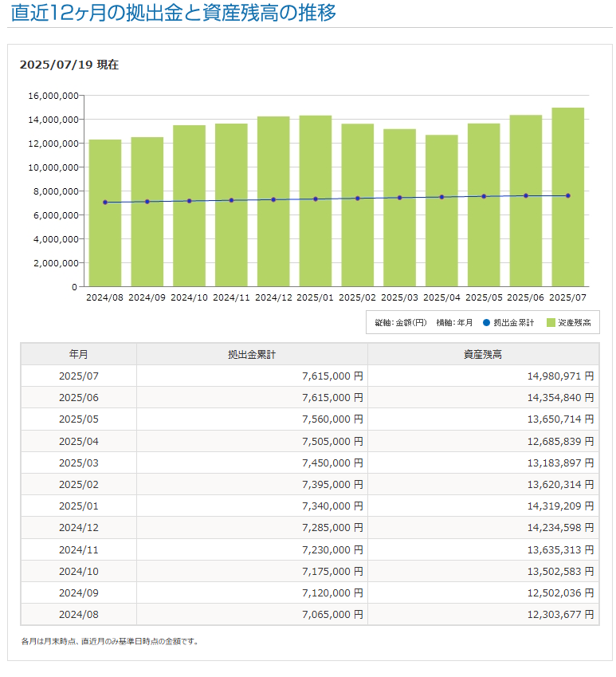Click the 2025/04 table row date

79,441
